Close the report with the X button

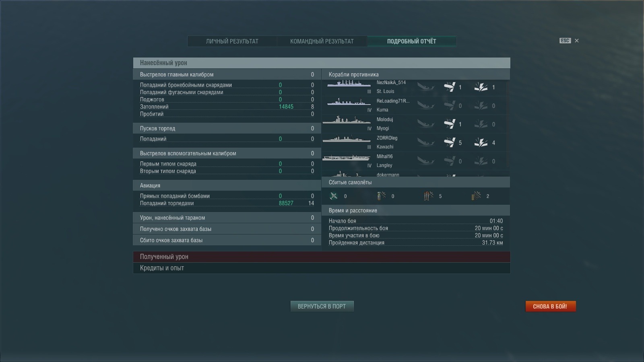coord(576,41)
